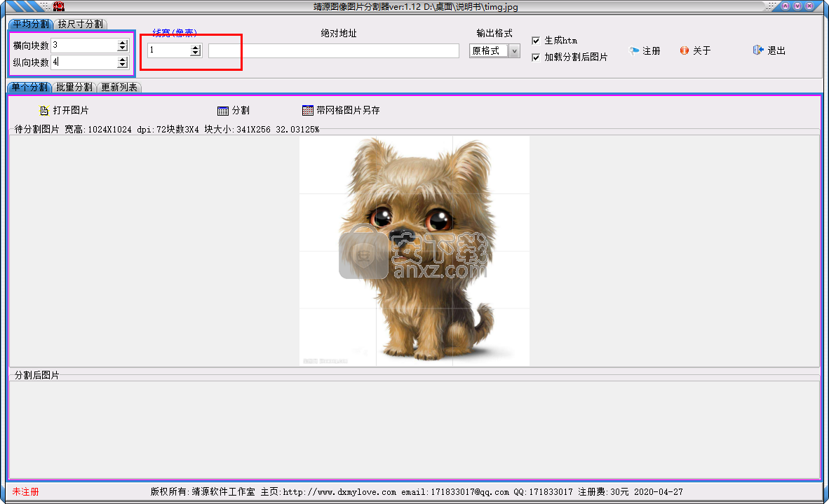Click the image info 宽高:1024X1024 text
The width and height of the screenshot is (829, 504).
click(x=97, y=130)
